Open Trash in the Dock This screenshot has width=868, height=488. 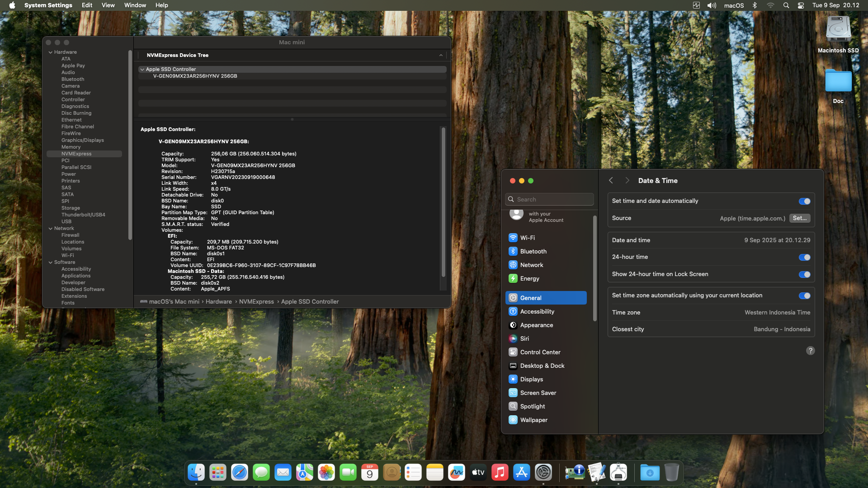[672, 473]
